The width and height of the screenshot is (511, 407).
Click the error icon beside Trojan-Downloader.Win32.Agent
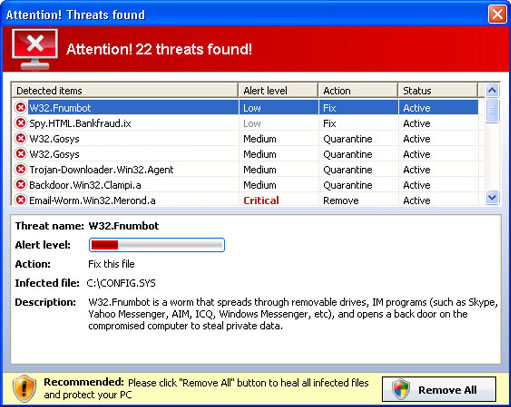pos(21,169)
